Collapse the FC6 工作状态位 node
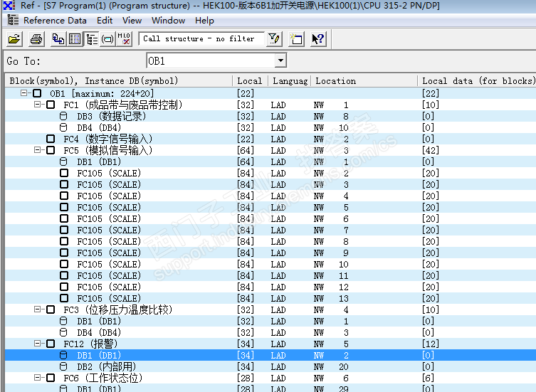The image size is (536, 392). [x=37, y=378]
